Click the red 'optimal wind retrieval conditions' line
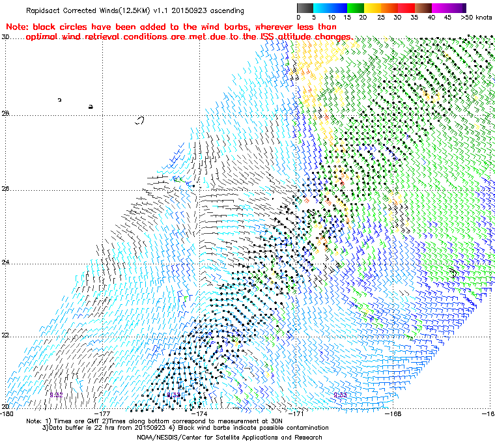 (x=190, y=37)
